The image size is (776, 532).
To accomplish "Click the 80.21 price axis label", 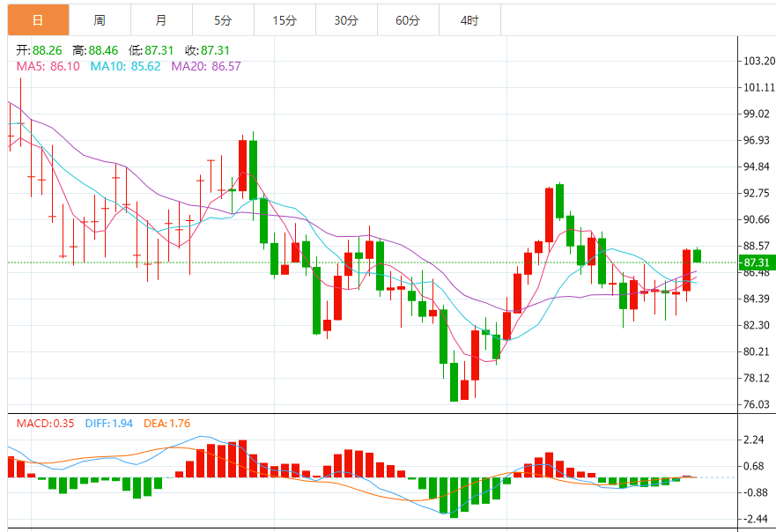I will tap(757, 351).
